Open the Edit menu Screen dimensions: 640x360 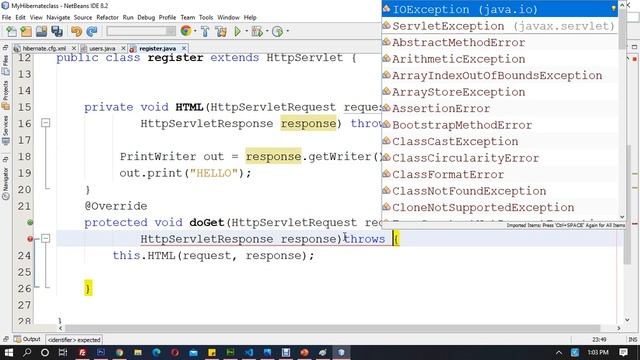(x=20, y=18)
